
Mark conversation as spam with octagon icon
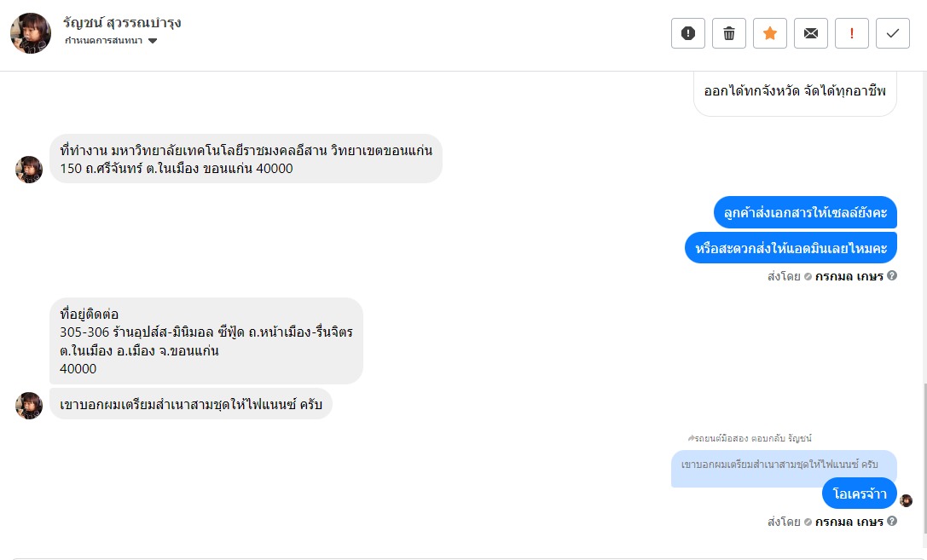pos(688,33)
